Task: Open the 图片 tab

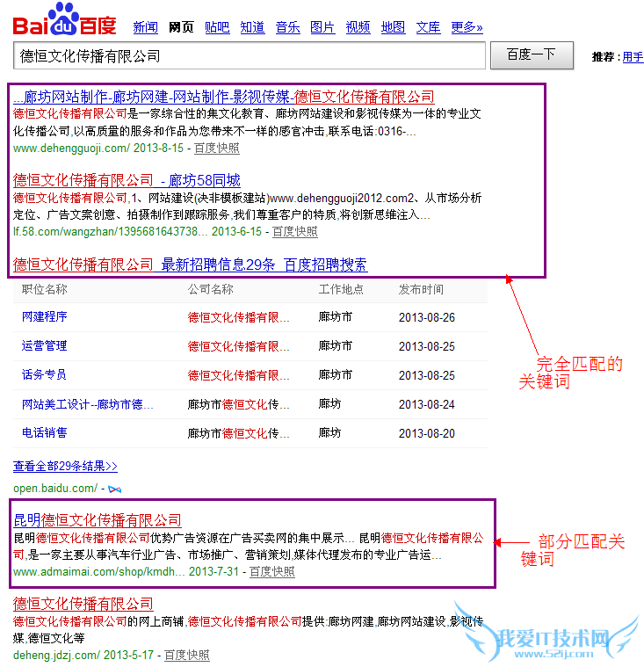Action: click(322, 27)
